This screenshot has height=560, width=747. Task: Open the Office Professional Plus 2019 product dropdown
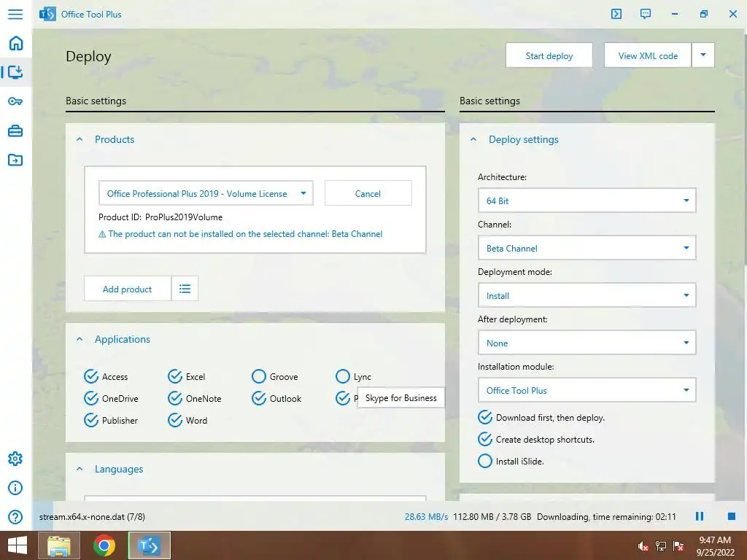pyautogui.click(x=206, y=193)
